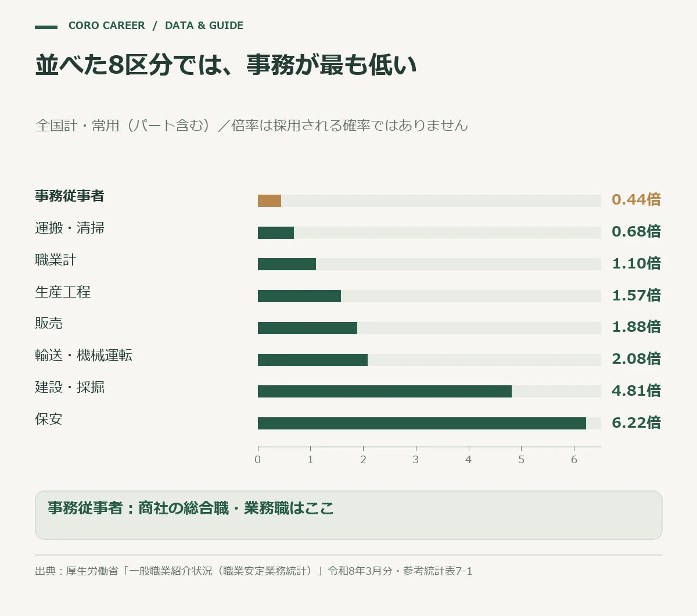Click the 生産工程 row label

pos(63,292)
